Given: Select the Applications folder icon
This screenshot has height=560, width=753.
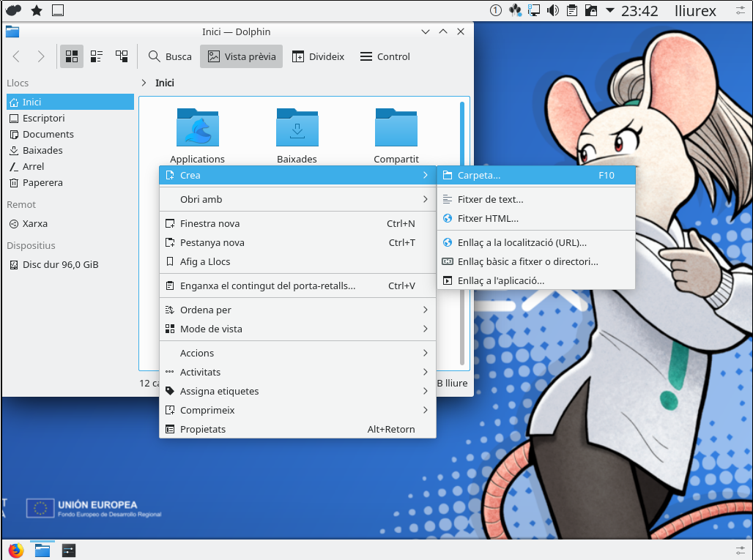Looking at the screenshot, I should coord(197,127).
